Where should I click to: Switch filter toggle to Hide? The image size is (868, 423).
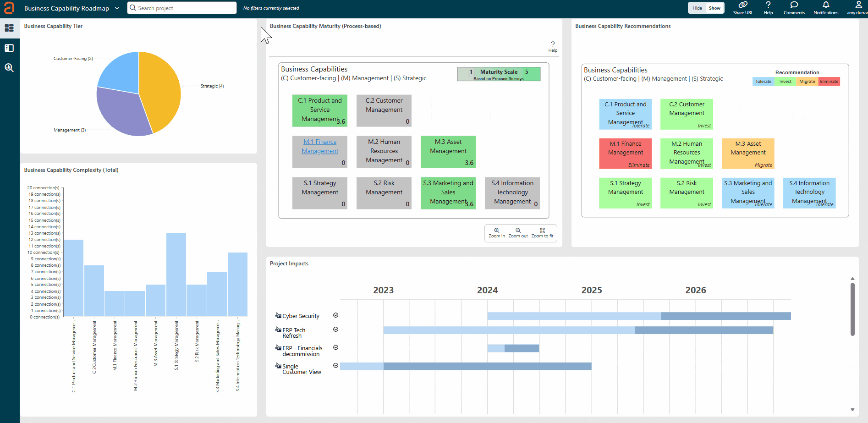pos(697,8)
